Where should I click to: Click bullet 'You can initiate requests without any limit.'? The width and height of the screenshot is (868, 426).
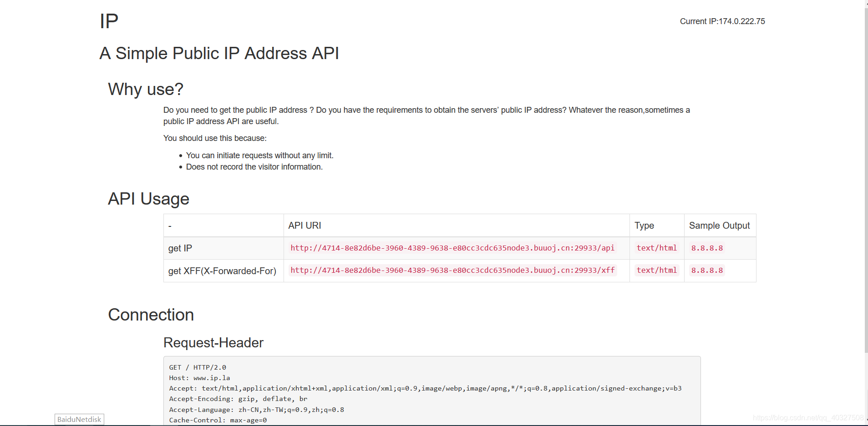pos(259,155)
